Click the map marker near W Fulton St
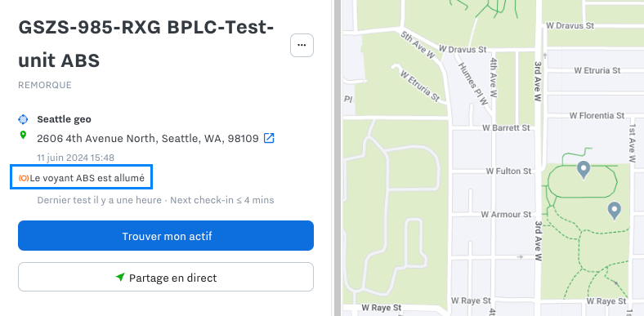Viewport: 644px width, 316px height. pos(584,170)
